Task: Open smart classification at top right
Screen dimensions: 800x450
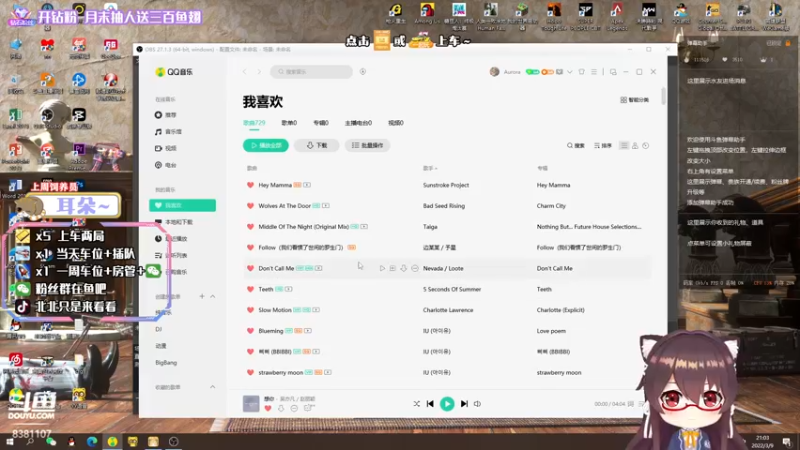Action: [x=635, y=100]
